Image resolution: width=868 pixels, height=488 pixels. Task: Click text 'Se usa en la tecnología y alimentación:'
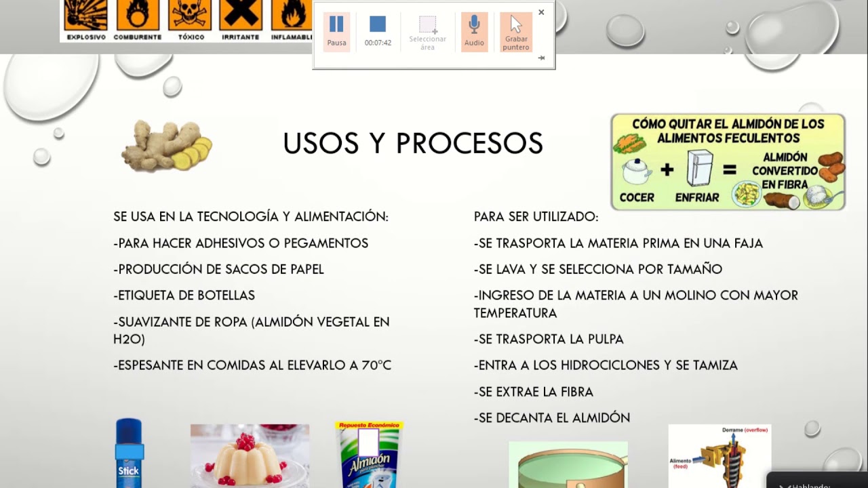pyautogui.click(x=251, y=217)
